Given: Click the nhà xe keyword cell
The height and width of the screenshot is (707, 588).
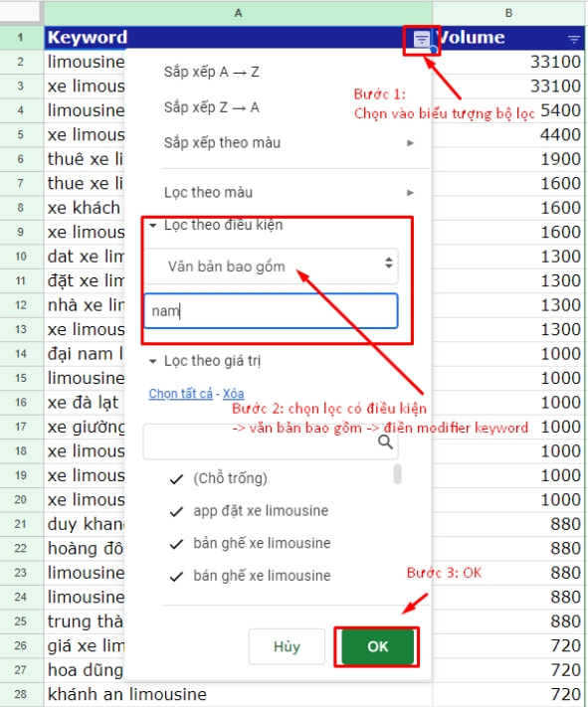Looking at the screenshot, I should [85, 305].
